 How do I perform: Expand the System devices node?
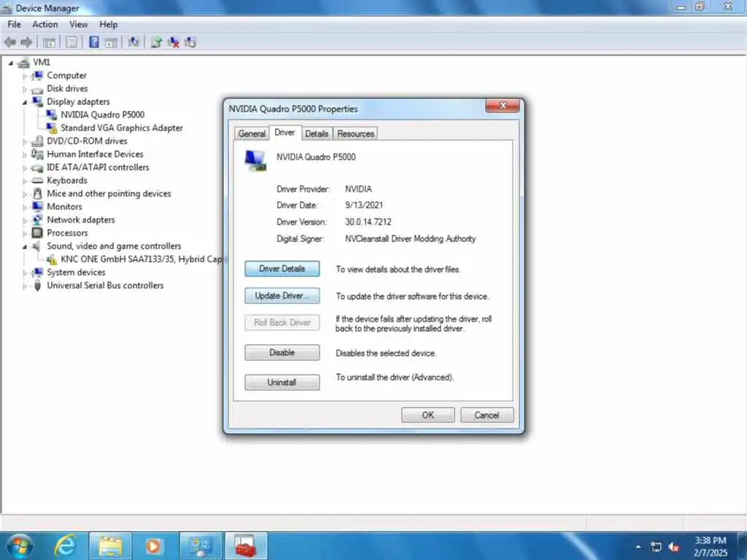click(x=24, y=273)
